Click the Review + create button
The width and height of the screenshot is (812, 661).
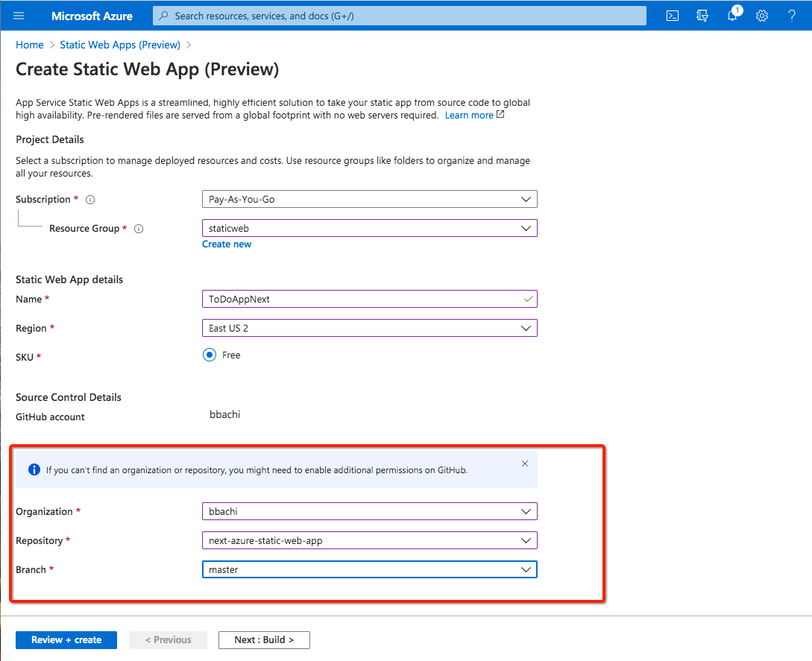pos(66,640)
